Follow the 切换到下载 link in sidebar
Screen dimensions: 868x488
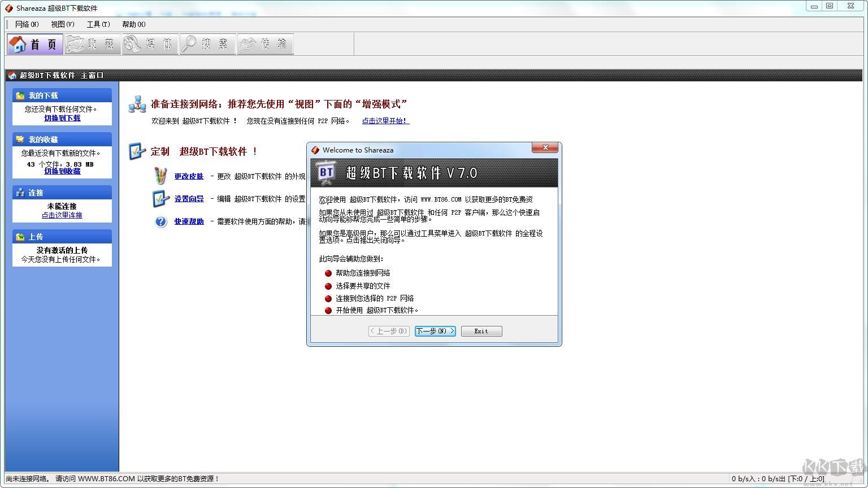(62, 118)
